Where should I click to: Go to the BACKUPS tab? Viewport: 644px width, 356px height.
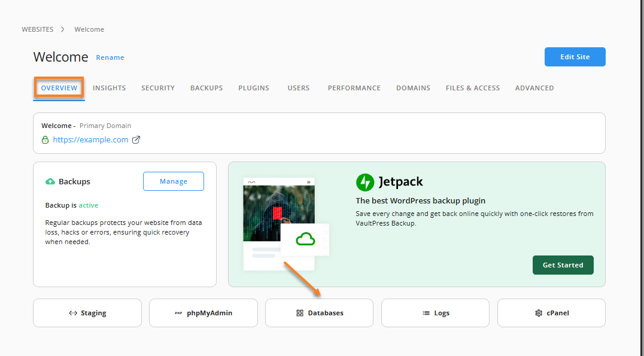pos(206,88)
